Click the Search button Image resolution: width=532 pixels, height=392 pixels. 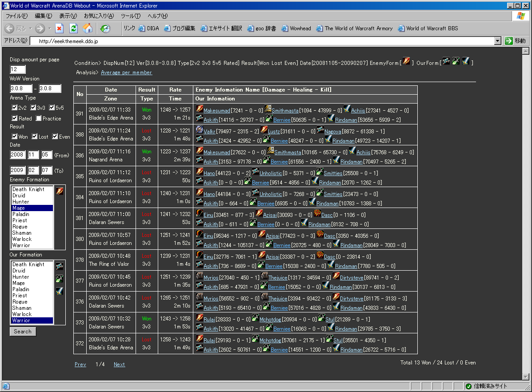[x=23, y=332]
